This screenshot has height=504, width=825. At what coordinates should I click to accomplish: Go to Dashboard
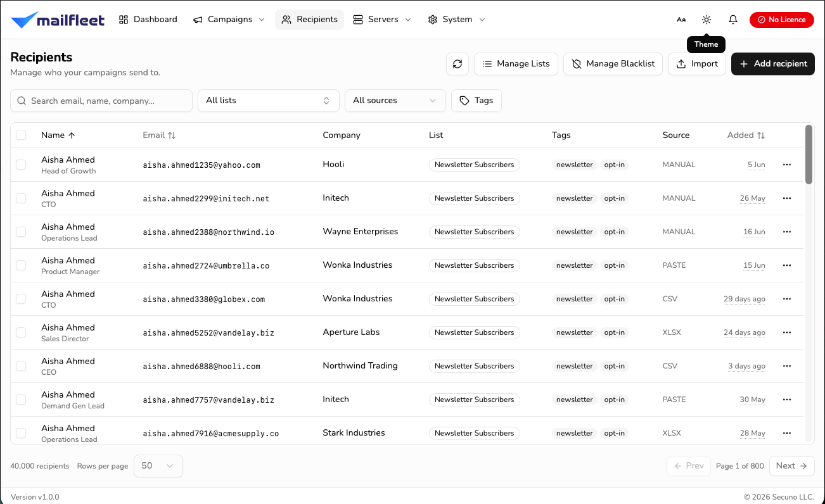[x=148, y=20]
